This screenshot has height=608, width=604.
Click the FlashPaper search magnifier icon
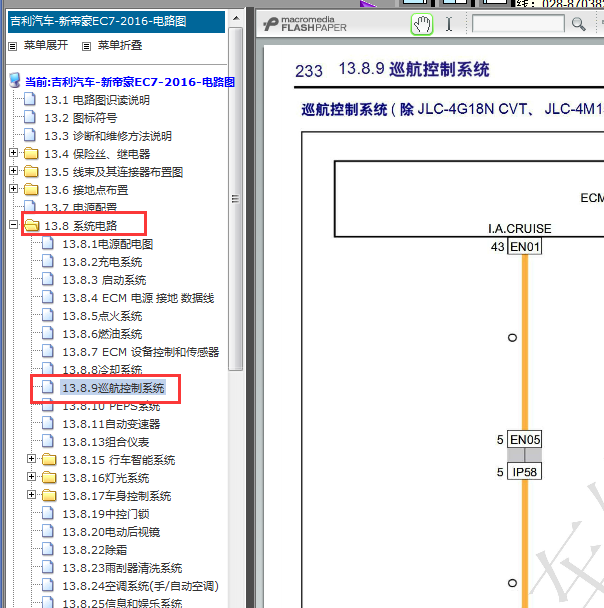point(578,24)
